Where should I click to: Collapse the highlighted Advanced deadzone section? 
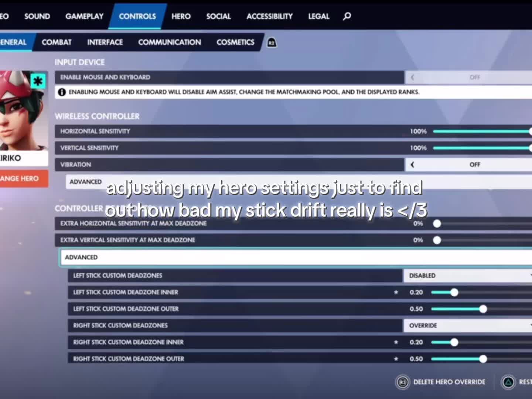coord(296,257)
